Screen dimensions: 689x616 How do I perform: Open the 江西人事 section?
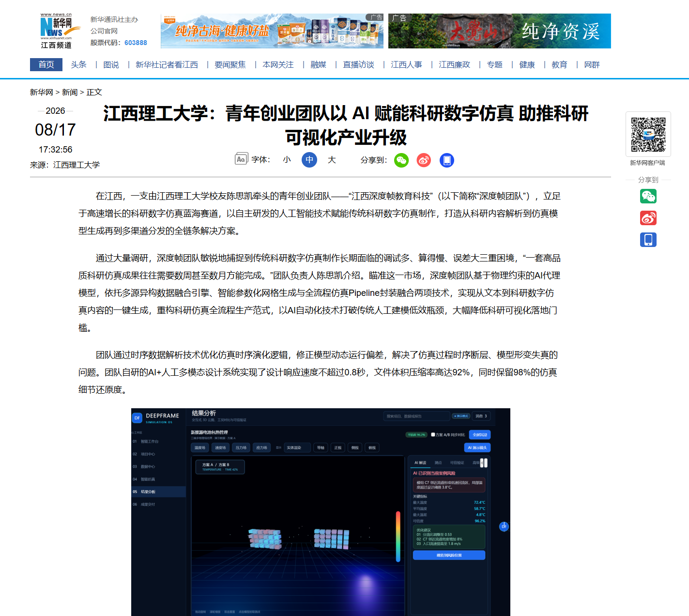[x=406, y=64]
